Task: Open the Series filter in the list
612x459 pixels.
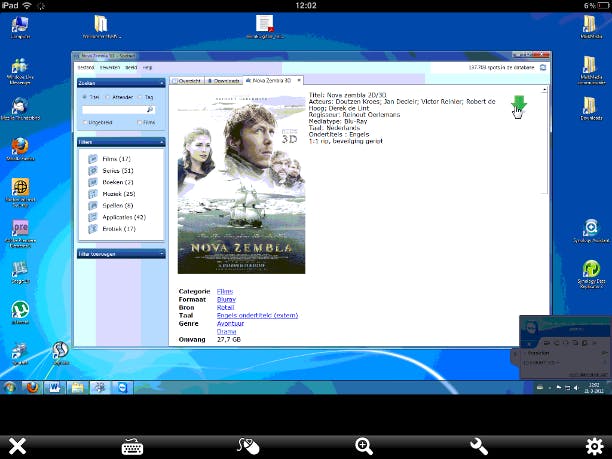Action: [x=111, y=171]
